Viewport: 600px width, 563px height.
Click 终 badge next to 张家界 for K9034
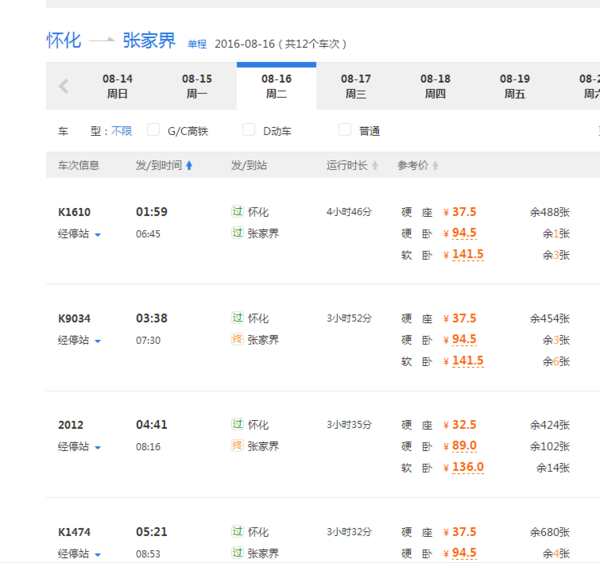(238, 339)
